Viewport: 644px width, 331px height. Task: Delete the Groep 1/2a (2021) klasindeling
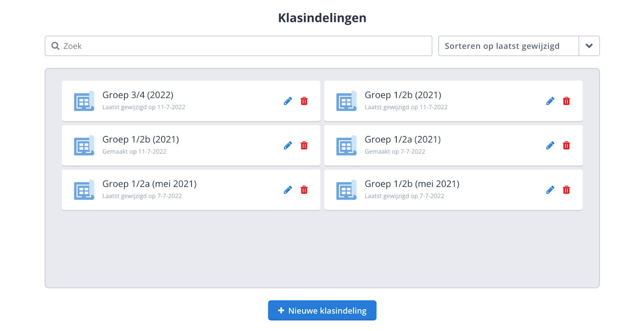click(x=566, y=145)
